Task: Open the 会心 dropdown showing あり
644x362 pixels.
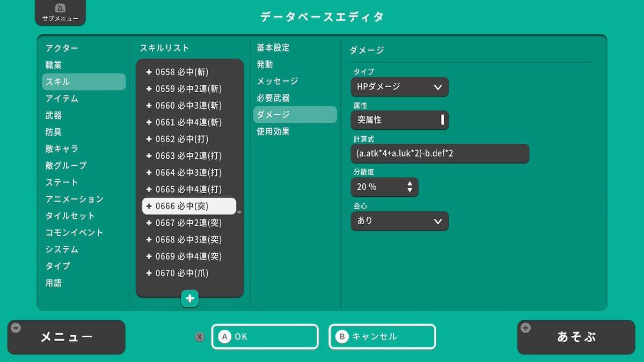Action: 399,221
